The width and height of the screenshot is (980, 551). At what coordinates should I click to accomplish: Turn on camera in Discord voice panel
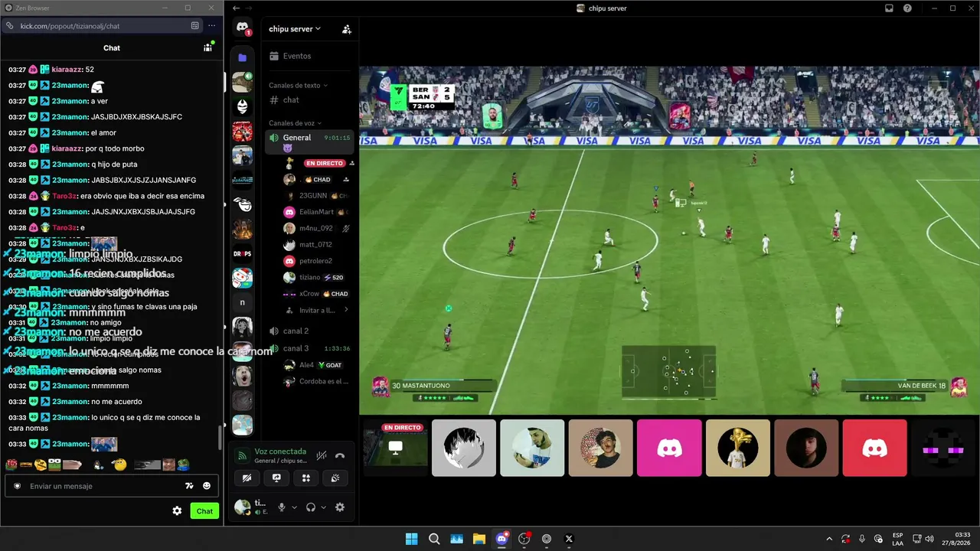[x=247, y=478]
